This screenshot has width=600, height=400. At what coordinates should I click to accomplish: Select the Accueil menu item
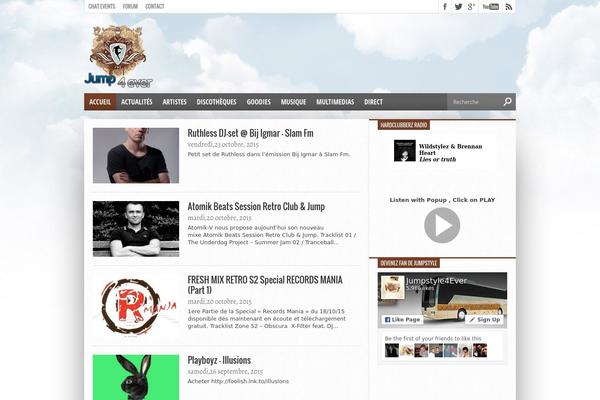[100, 102]
